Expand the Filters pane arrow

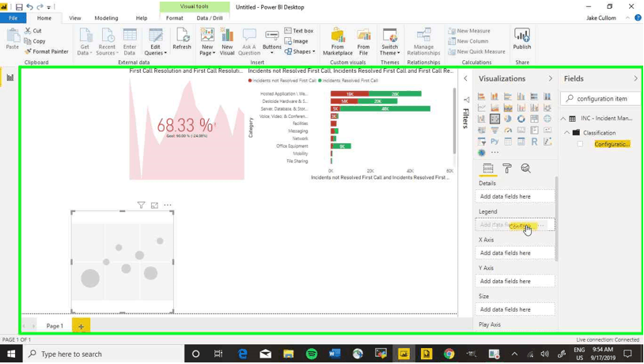point(465,78)
